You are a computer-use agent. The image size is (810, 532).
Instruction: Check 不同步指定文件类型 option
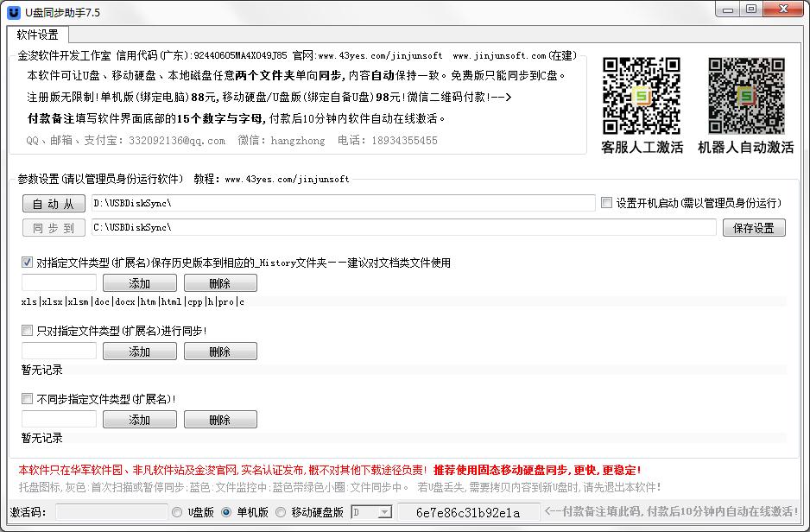pos(27,397)
